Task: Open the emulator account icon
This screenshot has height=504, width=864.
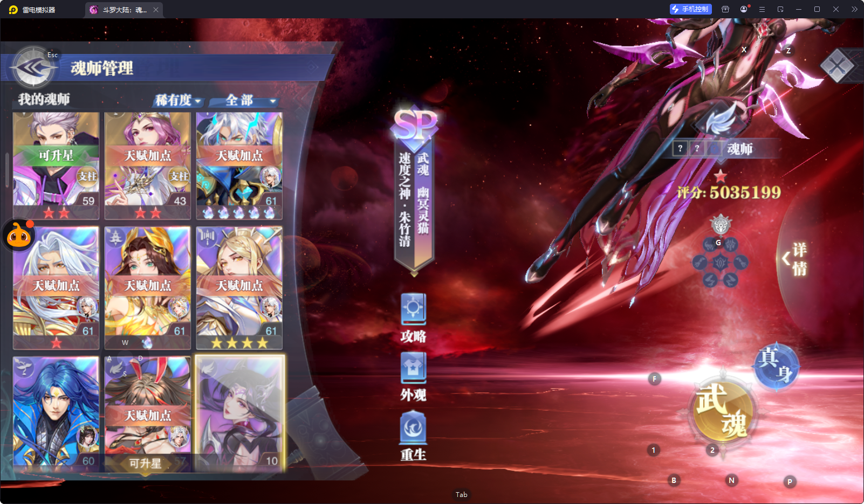Action: 744,9
